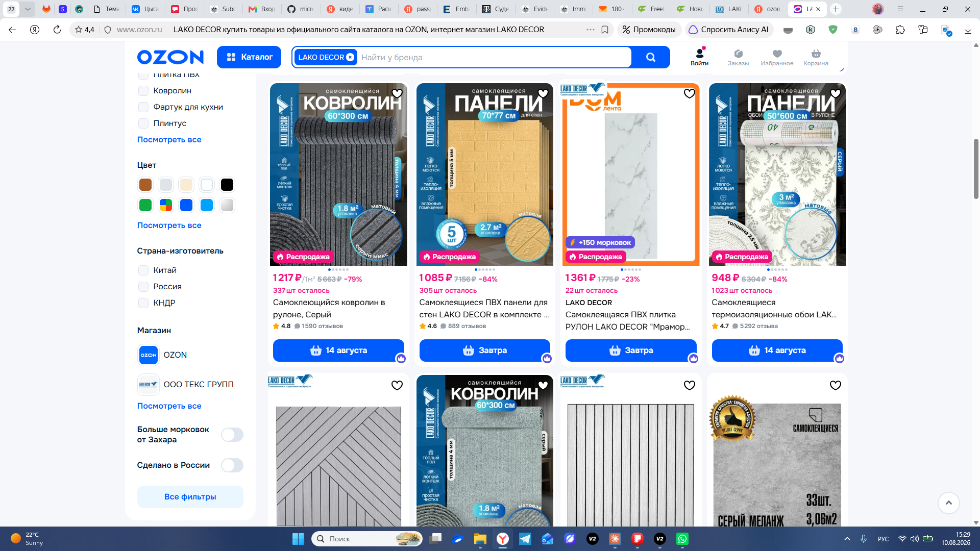Open a new browser tab
980x551 pixels.
click(x=836, y=9)
